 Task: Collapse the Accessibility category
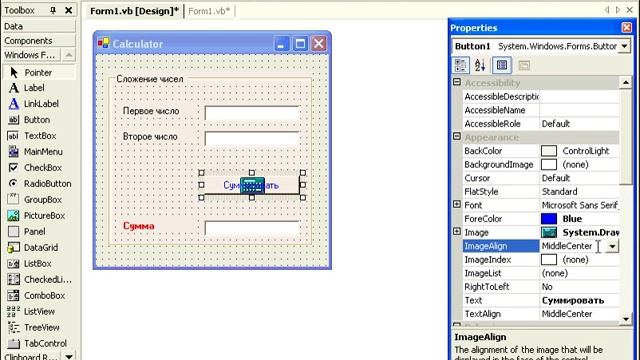[x=457, y=82]
